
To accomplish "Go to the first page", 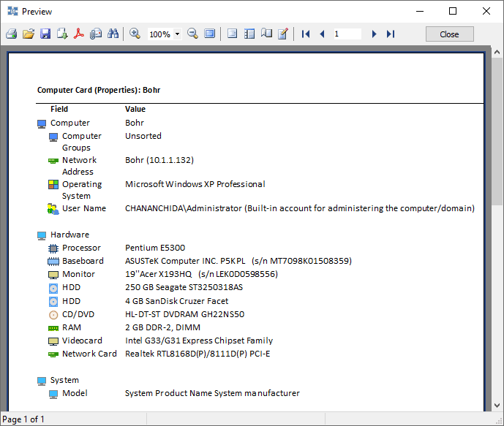I will click(306, 34).
